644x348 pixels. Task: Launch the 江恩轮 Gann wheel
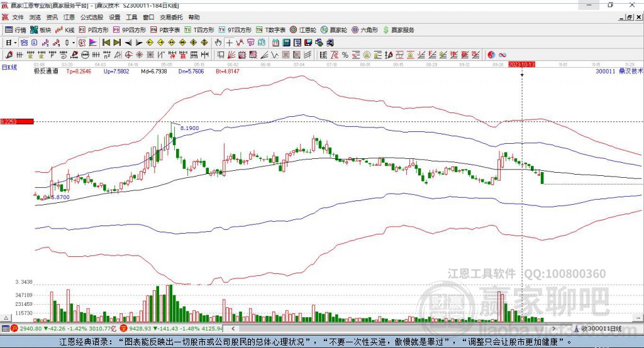click(303, 30)
